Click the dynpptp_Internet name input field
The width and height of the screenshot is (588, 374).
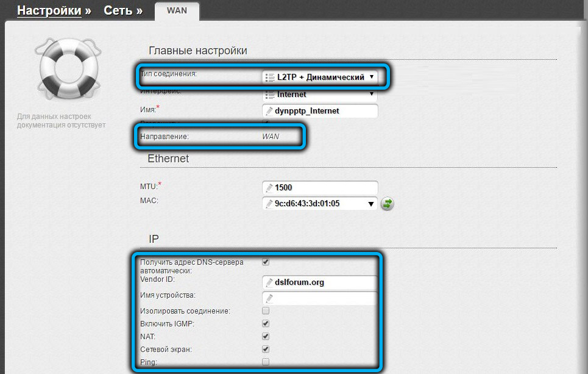pos(323,111)
